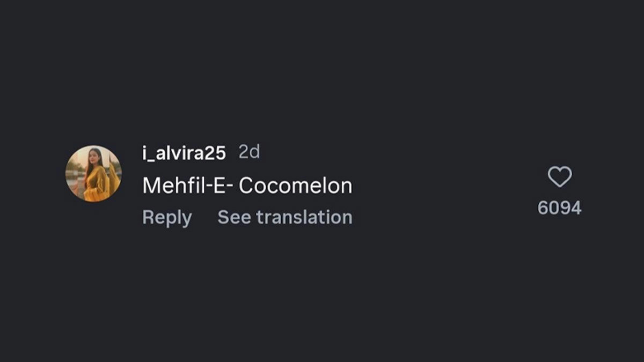View the 6094 likes count

click(x=559, y=208)
